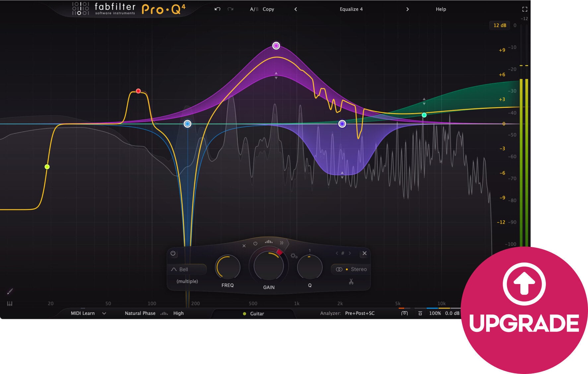Click the piano keyboard icon bottom left

point(10,303)
